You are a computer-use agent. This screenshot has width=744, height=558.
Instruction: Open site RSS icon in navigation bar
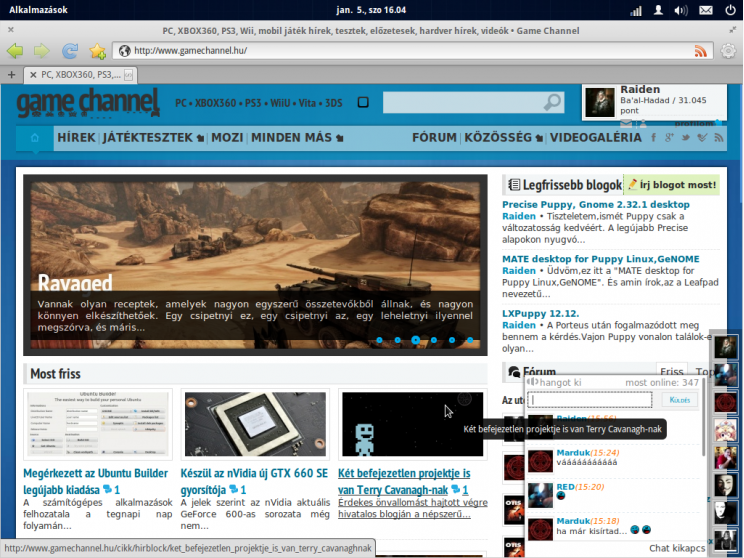click(x=719, y=138)
